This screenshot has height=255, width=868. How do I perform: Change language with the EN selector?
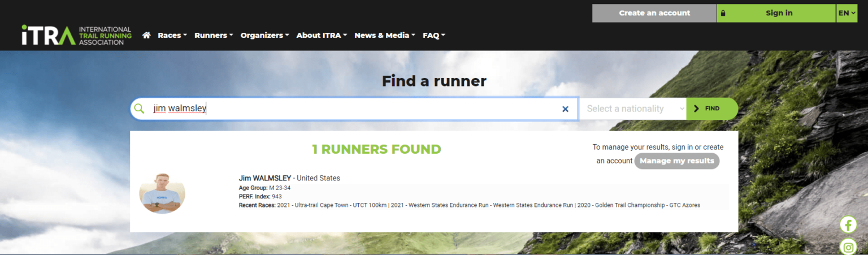tap(846, 13)
